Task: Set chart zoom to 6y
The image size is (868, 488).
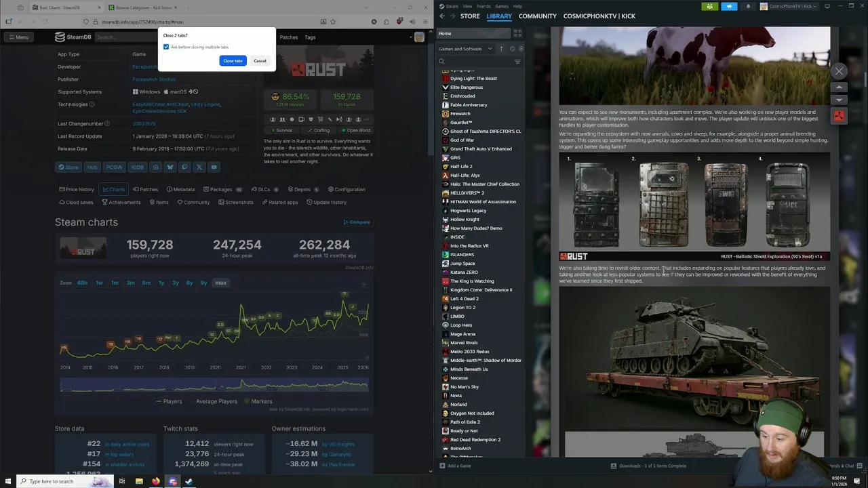Action: [189, 283]
